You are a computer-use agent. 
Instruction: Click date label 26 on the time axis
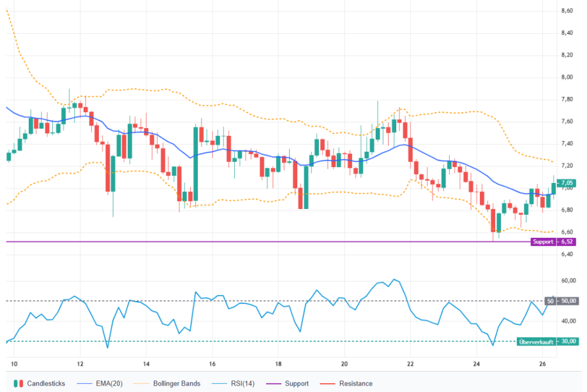[542, 364]
